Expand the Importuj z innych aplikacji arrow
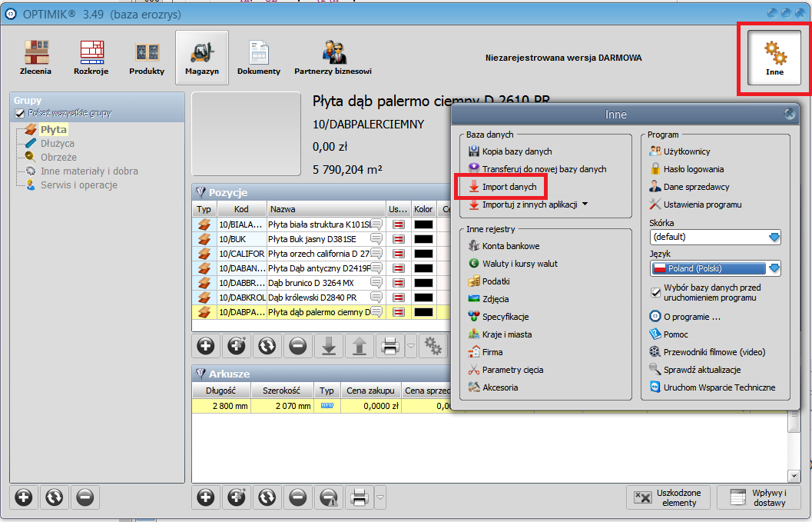 coord(585,204)
